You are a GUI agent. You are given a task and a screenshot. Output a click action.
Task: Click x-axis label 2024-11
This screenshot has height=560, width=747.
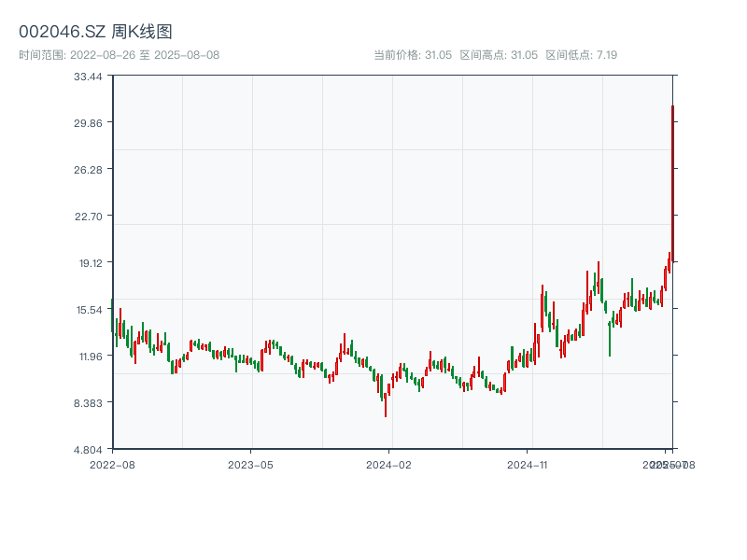[528, 465]
